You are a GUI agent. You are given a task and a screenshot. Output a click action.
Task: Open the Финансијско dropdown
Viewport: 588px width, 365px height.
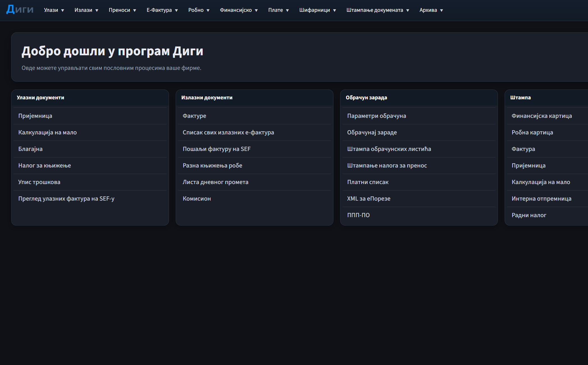(239, 10)
